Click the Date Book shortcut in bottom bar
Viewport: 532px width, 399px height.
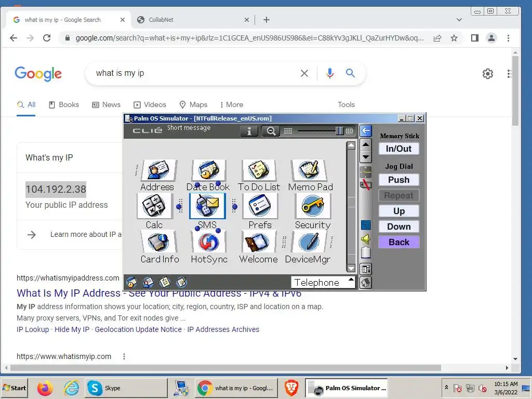pos(131,282)
